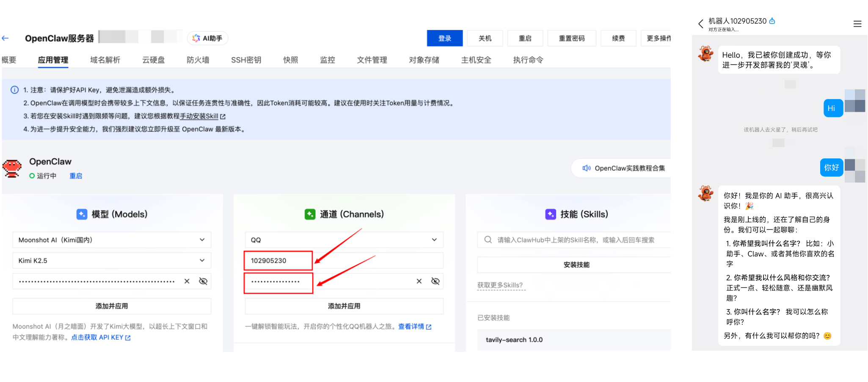The image size is (868, 382).
Task: Click the 技能 (Skills) section icon
Action: coord(551,214)
